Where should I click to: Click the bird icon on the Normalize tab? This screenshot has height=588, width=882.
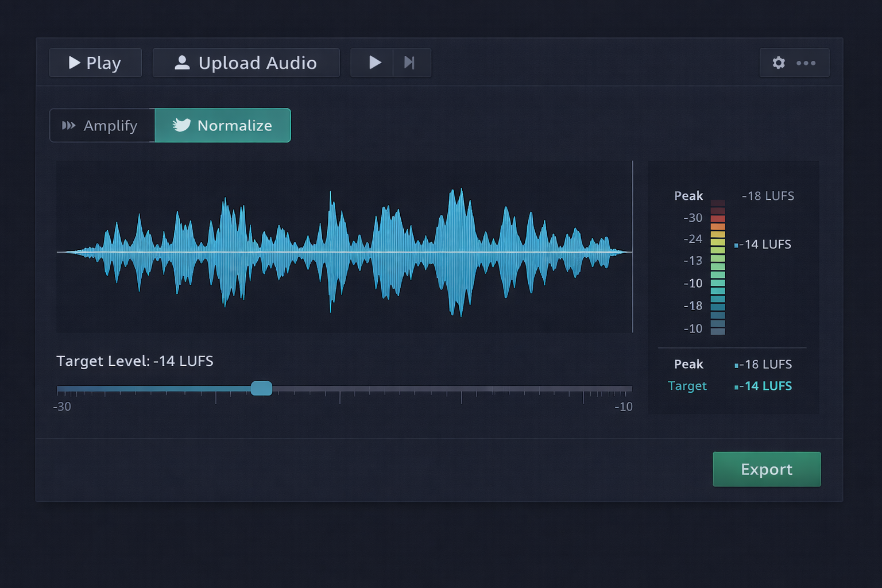pyautogui.click(x=180, y=125)
